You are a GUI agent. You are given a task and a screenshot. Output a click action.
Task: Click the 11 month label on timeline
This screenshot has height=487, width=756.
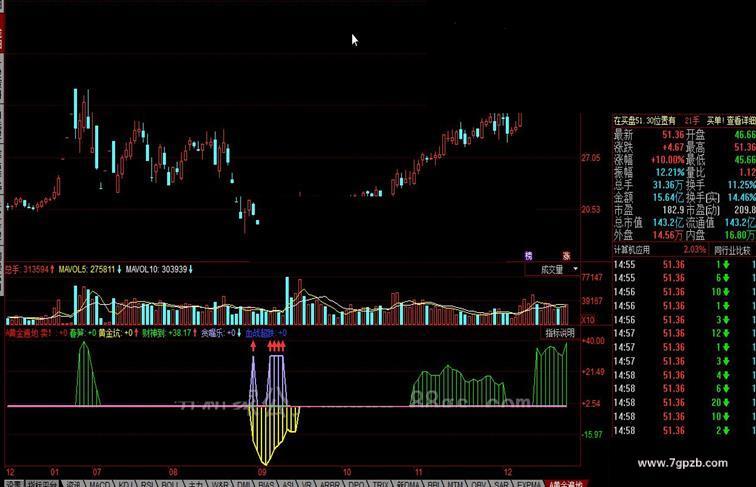418,472
